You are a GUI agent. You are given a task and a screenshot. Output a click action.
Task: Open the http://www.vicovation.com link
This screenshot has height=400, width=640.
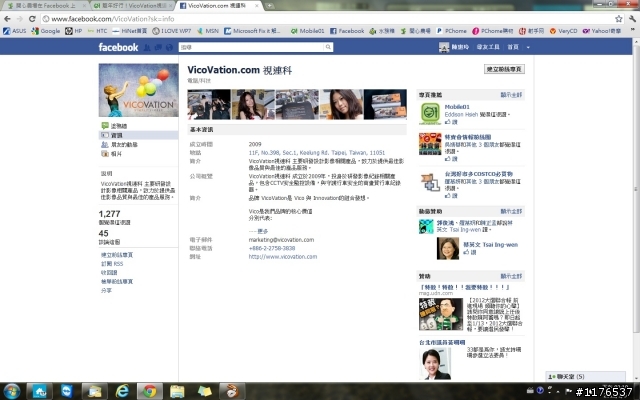283,257
